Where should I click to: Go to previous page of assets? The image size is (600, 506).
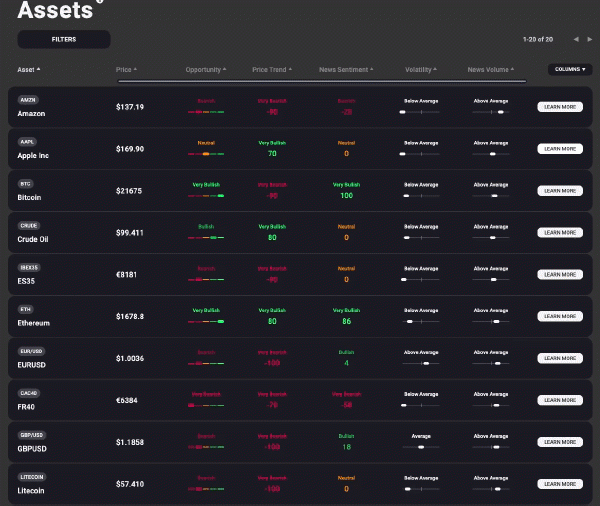(x=576, y=39)
